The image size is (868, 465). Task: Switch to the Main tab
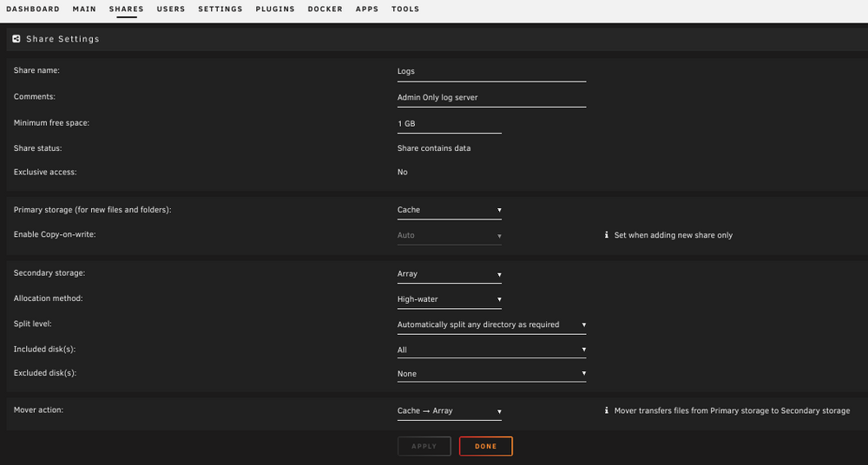(84, 9)
